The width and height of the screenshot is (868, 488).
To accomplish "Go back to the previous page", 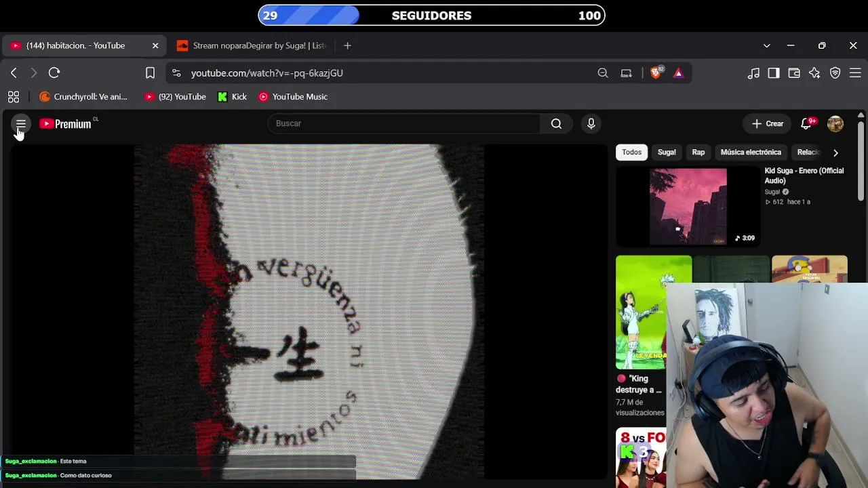I will pos(14,73).
